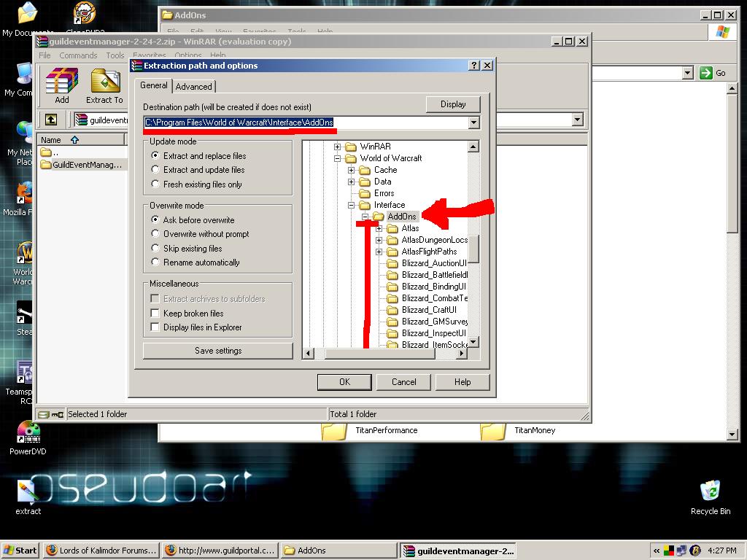Click the dialog Help button
This screenshot has height=560, width=747.
point(462,382)
